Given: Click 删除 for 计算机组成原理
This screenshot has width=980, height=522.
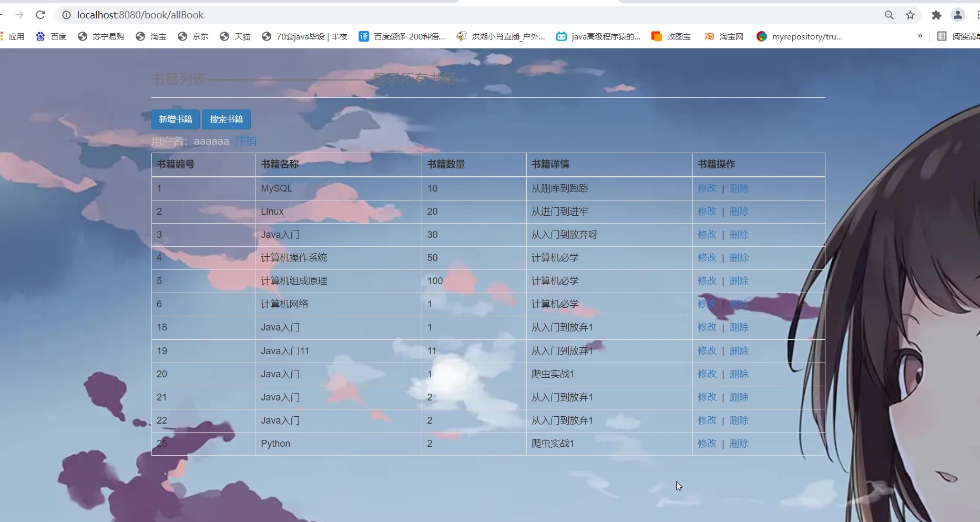Looking at the screenshot, I should [x=739, y=281].
